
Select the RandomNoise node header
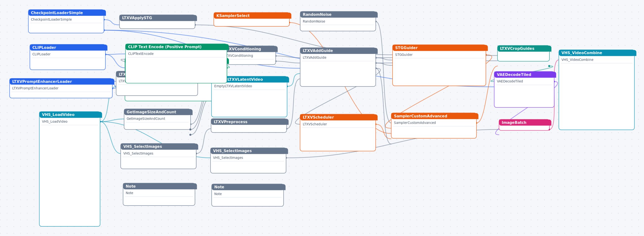click(339, 15)
